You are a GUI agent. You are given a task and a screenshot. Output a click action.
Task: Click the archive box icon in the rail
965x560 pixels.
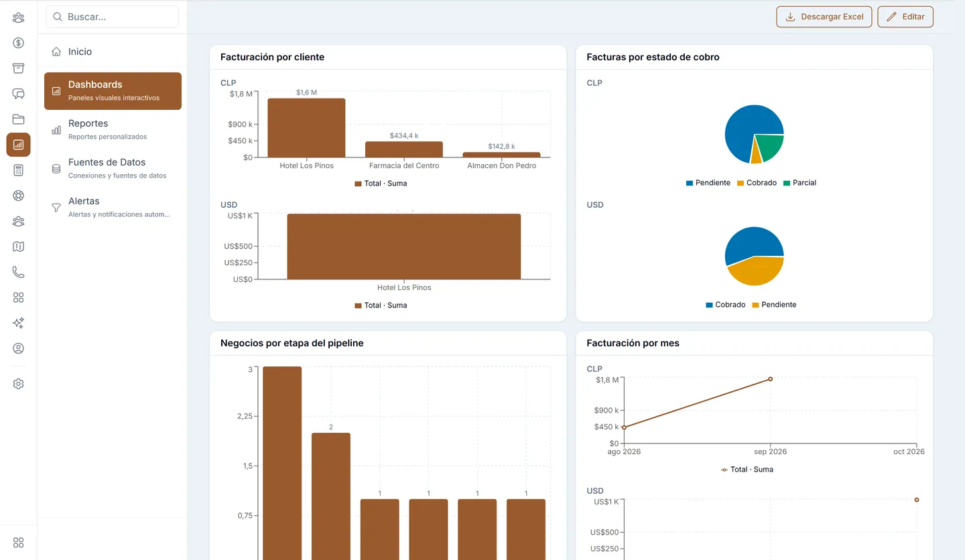pyautogui.click(x=18, y=68)
